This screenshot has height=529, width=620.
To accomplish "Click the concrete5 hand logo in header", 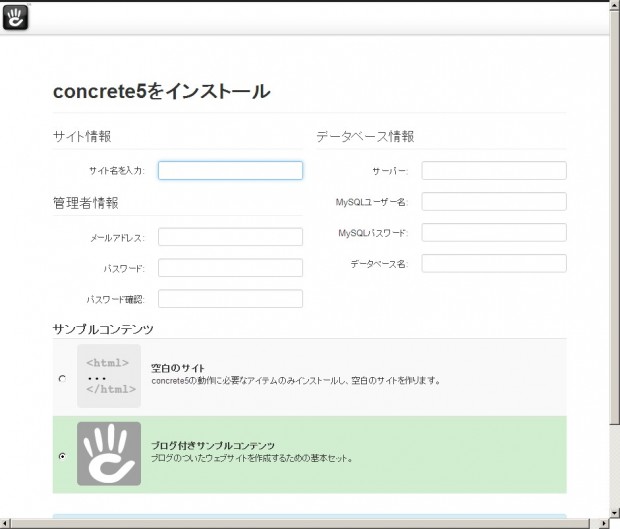I will point(15,17).
